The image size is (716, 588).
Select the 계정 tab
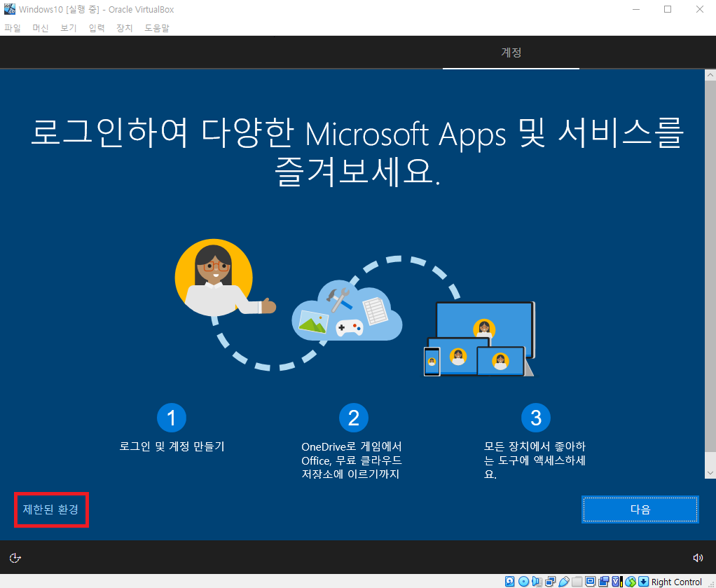point(511,53)
